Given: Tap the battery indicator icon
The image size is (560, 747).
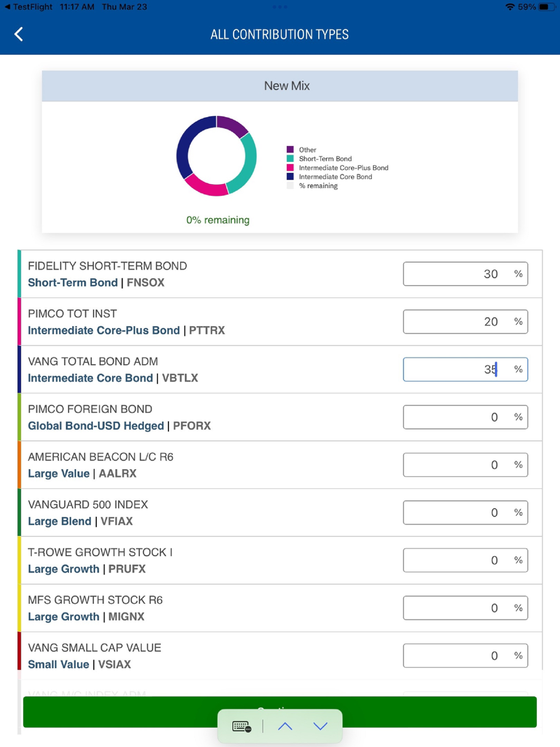Looking at the screenshot, I should coord(546,7).
